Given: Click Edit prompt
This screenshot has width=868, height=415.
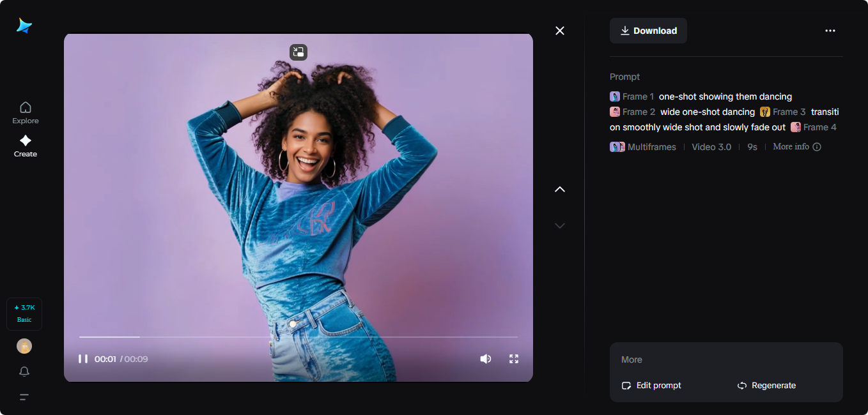Looking at the screenshot, I should pyautogui.click(x=651, y=386).
